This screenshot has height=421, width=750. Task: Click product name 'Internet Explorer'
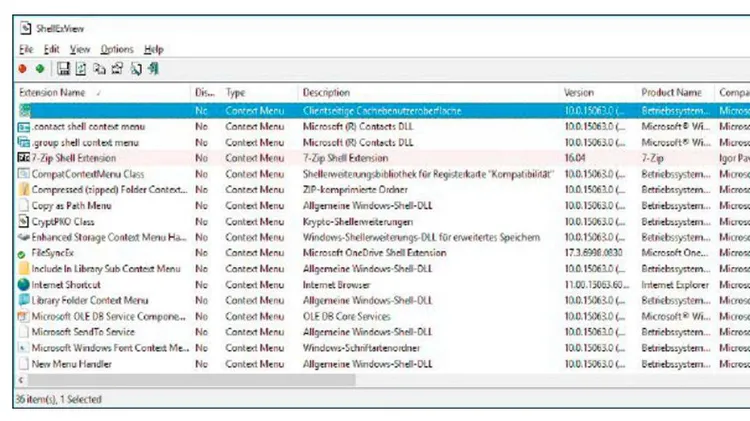click(675, 285)
